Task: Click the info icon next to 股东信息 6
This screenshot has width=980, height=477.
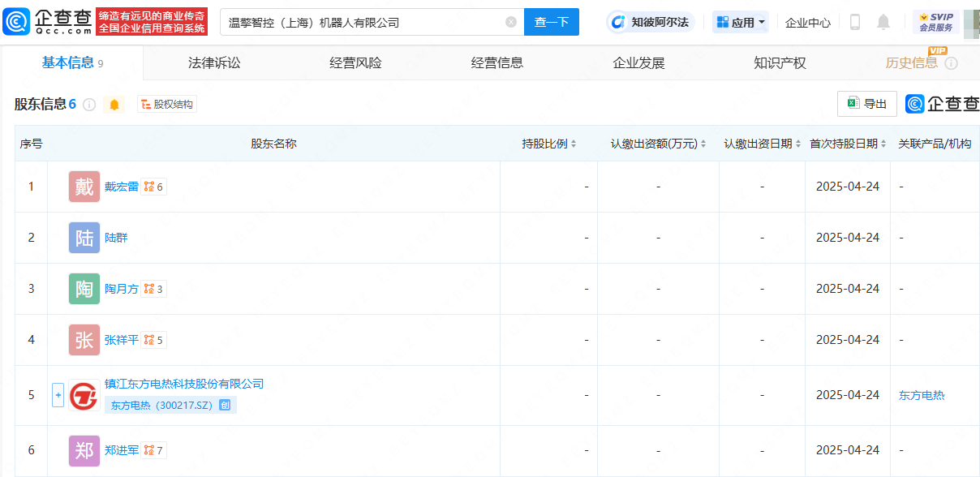Action: 89,105
